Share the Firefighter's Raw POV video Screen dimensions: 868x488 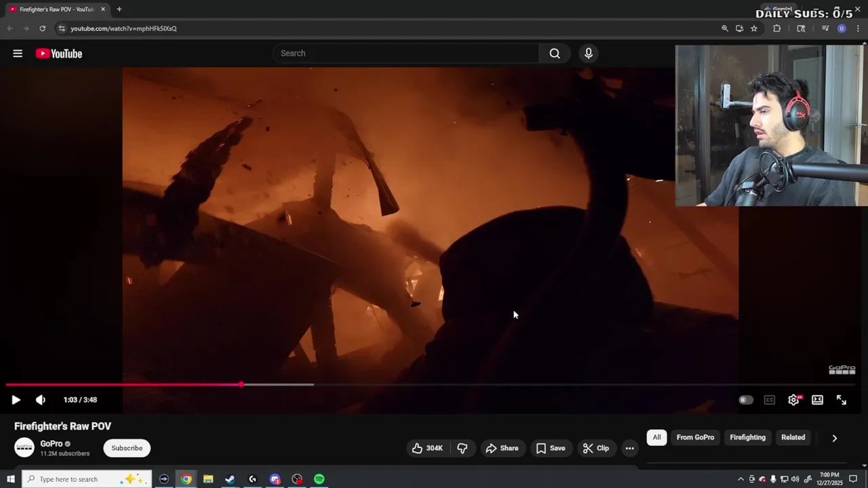[x=502, y=448]
